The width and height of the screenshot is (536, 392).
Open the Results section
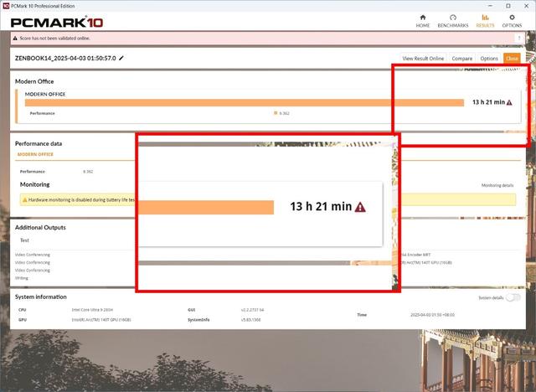[x=485, y=21]
